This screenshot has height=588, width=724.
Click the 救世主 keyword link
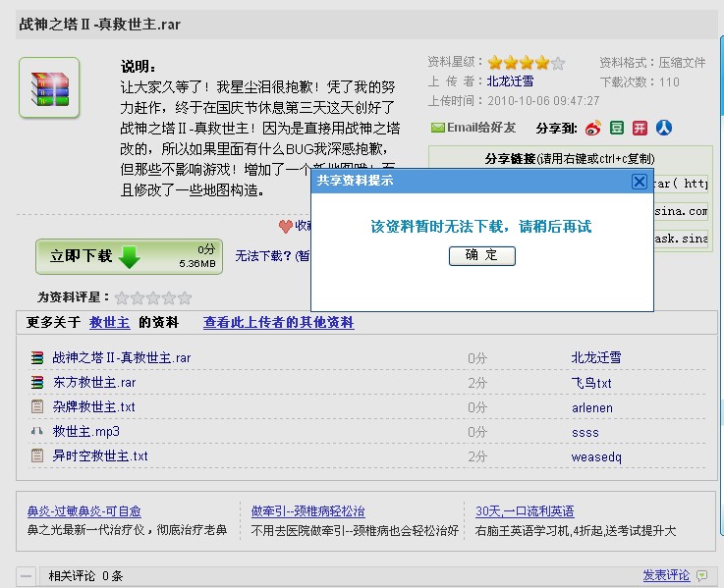pyautogui.click(x=109, y=322)
